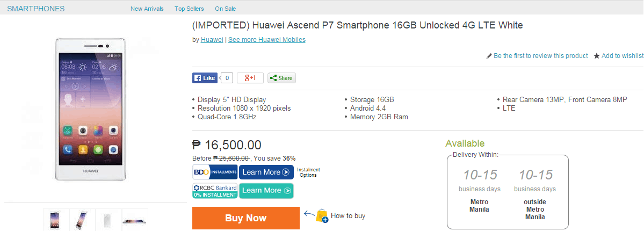Click the pencil review icon
The width and height of the screenshot is (644, 231).
[x=489, y=56]
